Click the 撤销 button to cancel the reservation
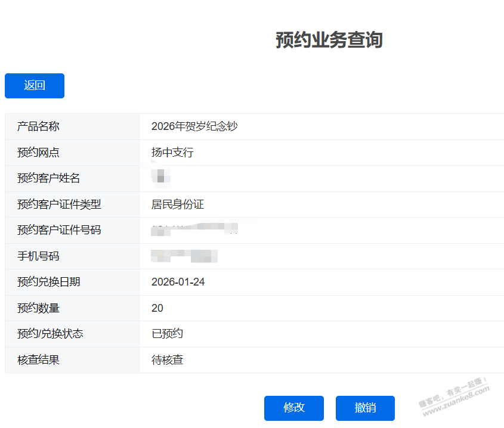504x428 pixels. [365, 408]
